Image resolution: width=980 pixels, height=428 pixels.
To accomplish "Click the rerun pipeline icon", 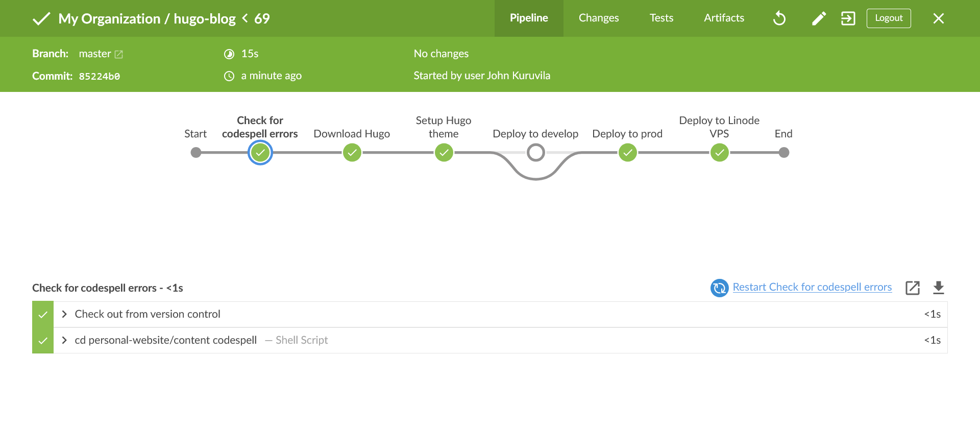I will click(x=779, y=18).
